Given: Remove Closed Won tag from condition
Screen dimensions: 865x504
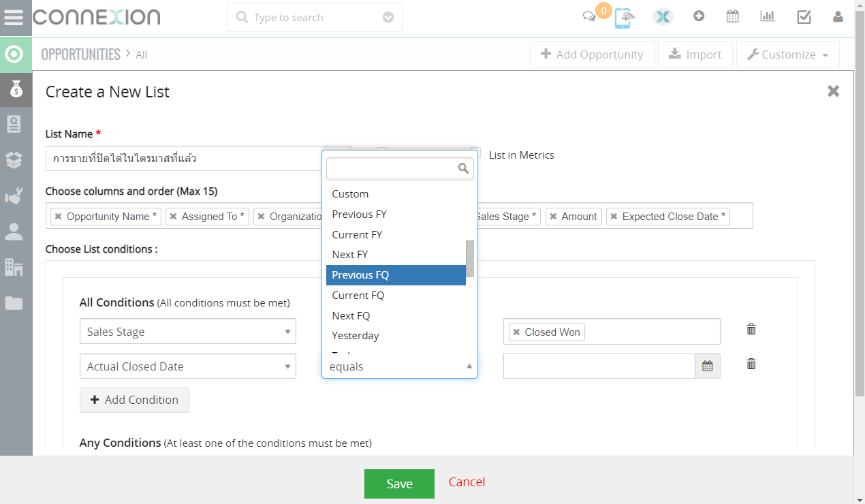Looking at the screenshot, I should 516,332.
